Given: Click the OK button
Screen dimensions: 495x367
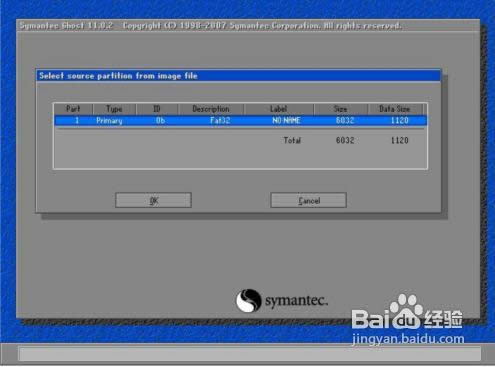Looking at the screenshot, I should point(153,200).
